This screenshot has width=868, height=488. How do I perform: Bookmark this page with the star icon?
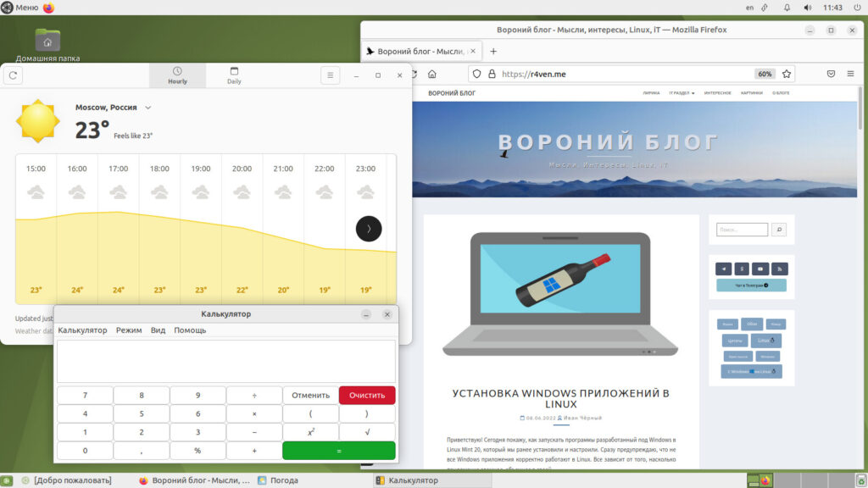pos(787,74)
